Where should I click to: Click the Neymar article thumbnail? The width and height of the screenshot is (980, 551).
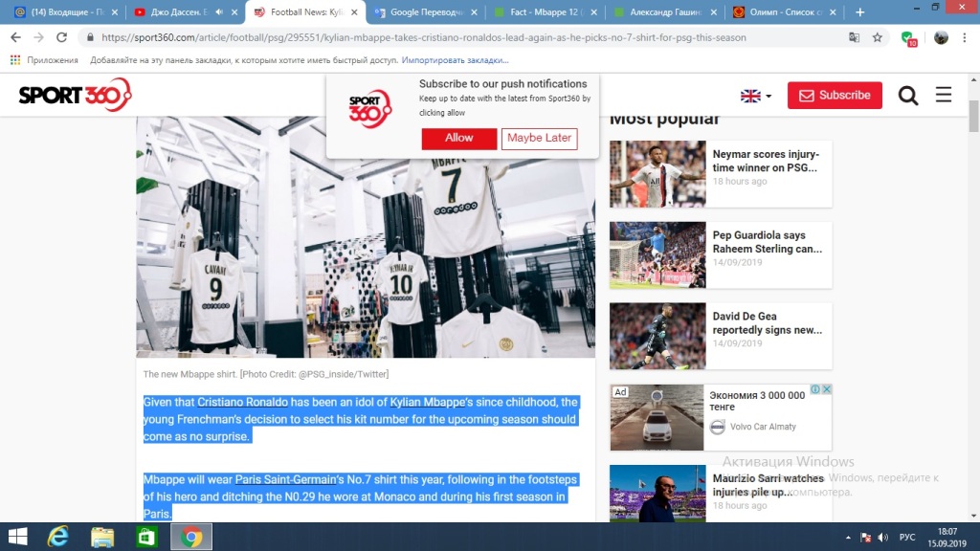[x=657, y=174]
